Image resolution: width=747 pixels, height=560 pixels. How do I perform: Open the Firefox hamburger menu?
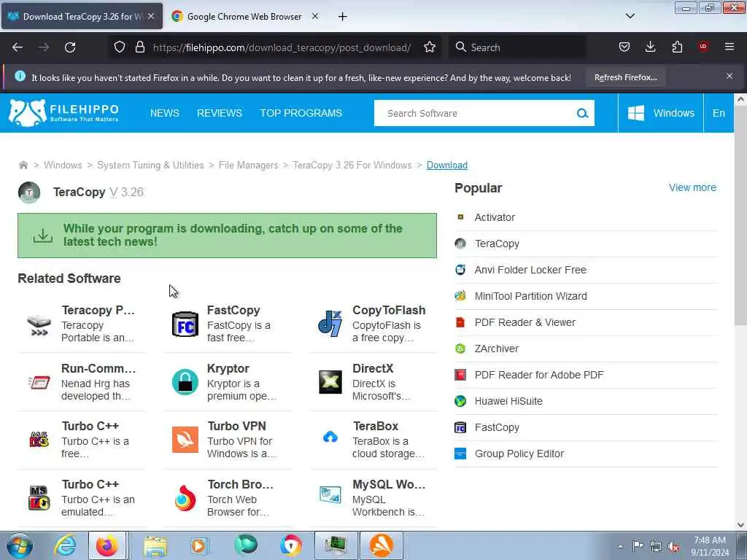point(729,47)
